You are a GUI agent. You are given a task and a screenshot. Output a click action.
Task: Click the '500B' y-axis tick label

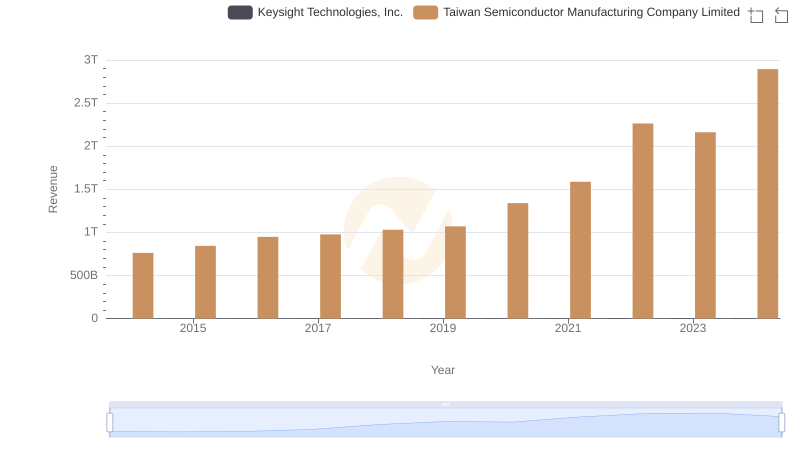click(84, 275)
